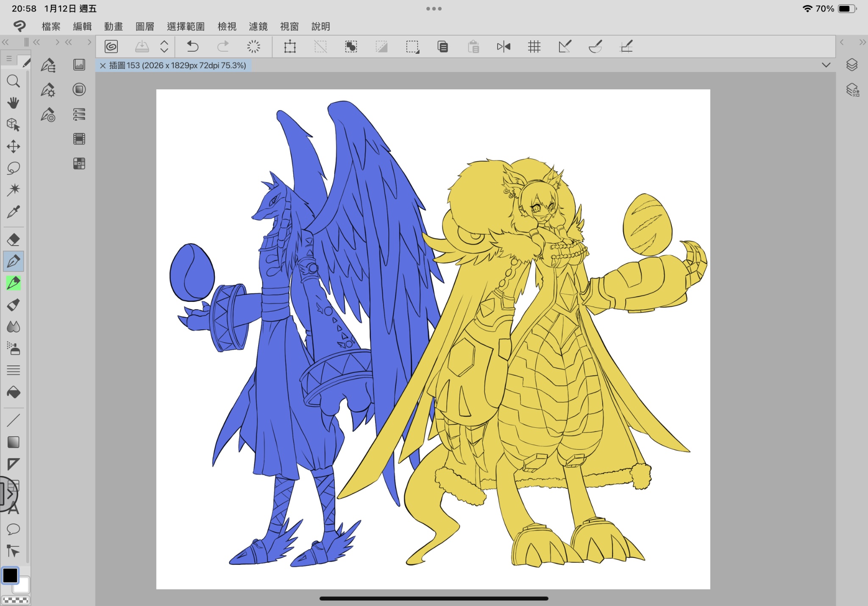Image resolution: width=868 pixels, height=606 pixels.
Task: Tap the three-dot multitasking indicator at top
Action: coord(434,8)
